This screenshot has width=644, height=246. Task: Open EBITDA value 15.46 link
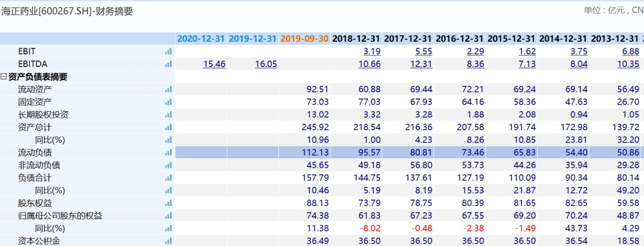(215, 64)
